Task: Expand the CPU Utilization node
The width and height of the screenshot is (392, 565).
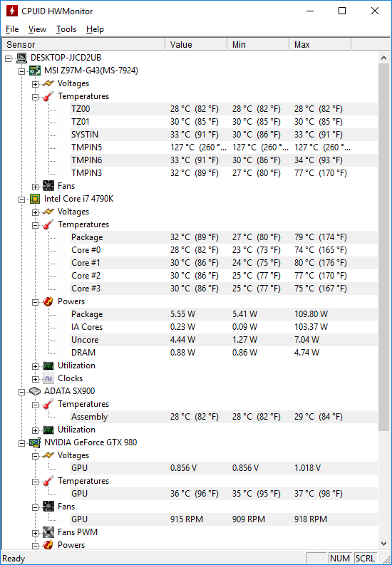Action: pyautogui.click(x=36, y=366)
